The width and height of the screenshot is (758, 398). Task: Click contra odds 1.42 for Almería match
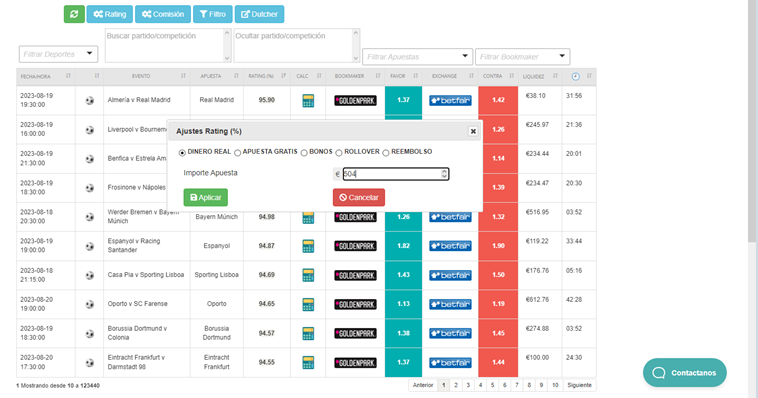(498, 100)
